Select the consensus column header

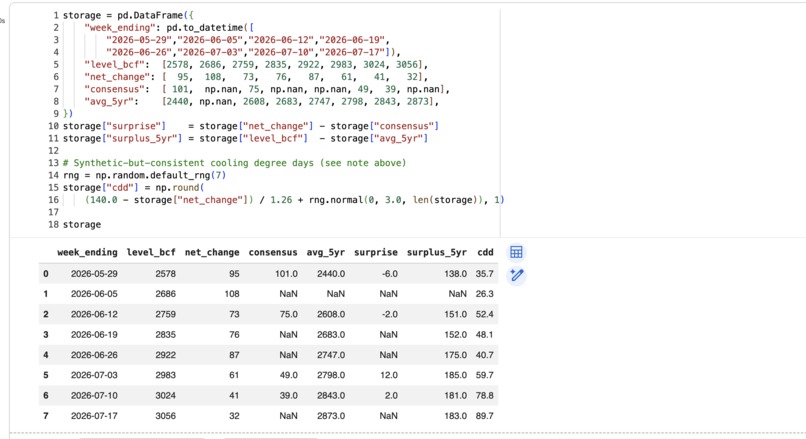tap(273, 252)
